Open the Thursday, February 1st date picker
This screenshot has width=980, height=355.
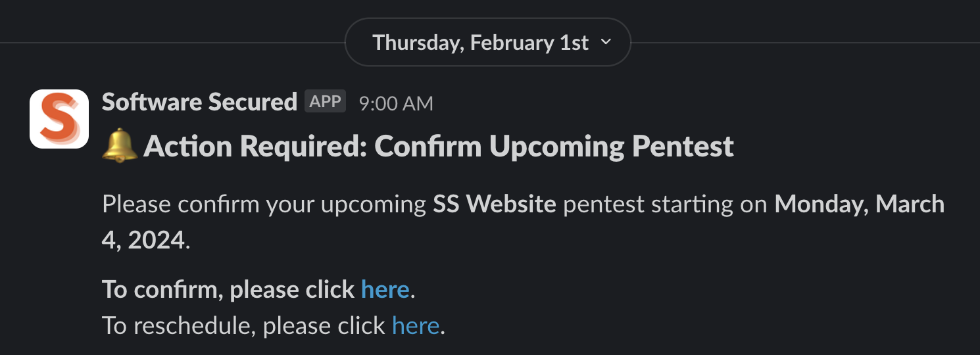click(x=487, y=43)
